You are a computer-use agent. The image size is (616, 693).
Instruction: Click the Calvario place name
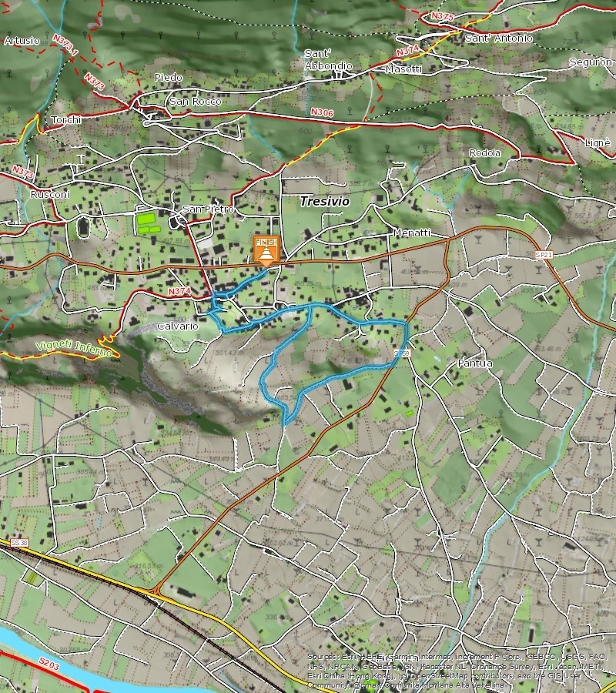point(177,326)
